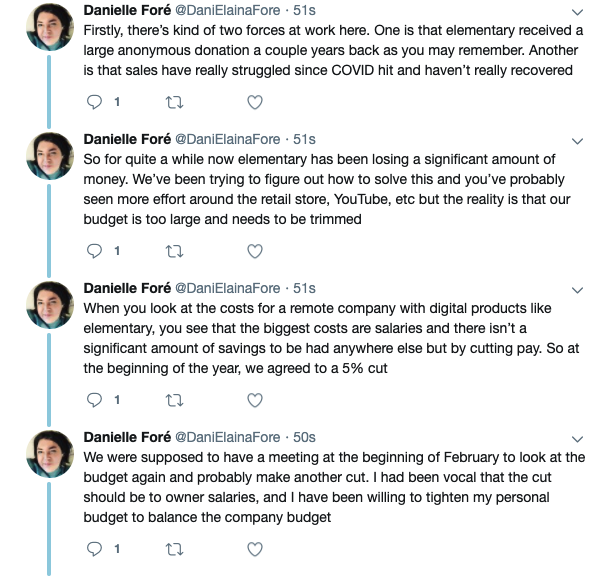The width and height of the screenshot is (616, 576).
Task: Retweet the tweet about salaries being biggest costs
Action: [x=175, y=400]
